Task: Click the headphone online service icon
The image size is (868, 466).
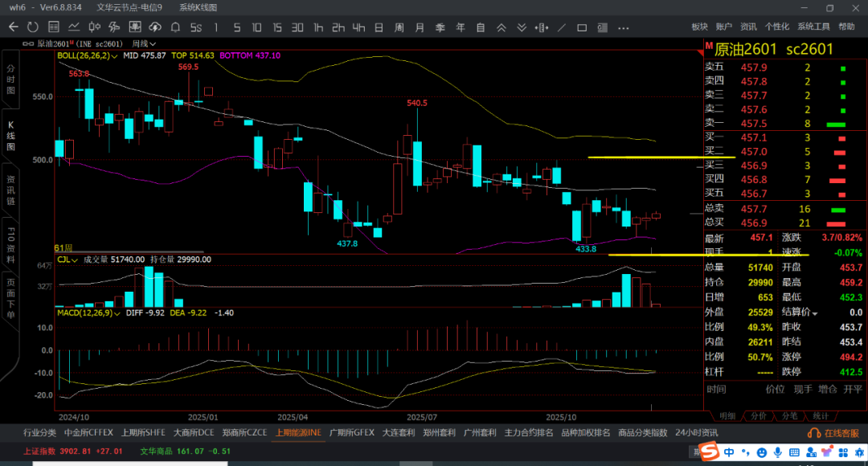Action: click(814, 433)
